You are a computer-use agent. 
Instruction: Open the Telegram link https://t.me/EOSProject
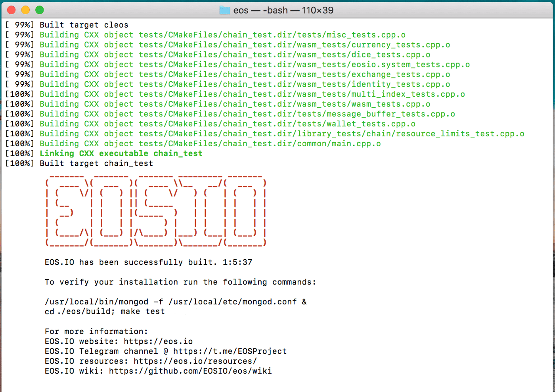click(230, 351)
